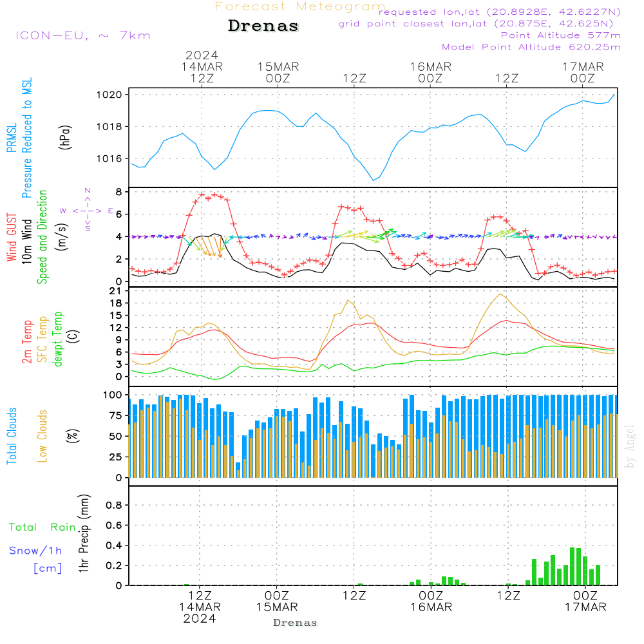Screen dimensions: 644x644
Task: Click the bottom 00Z 16MAR label
Action: [431, 601]
